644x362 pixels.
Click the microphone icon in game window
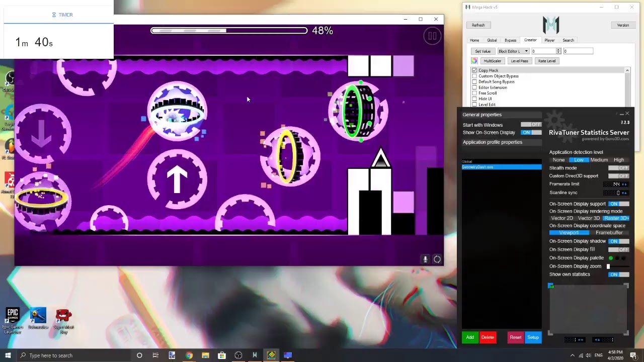(x=425, y=259)
